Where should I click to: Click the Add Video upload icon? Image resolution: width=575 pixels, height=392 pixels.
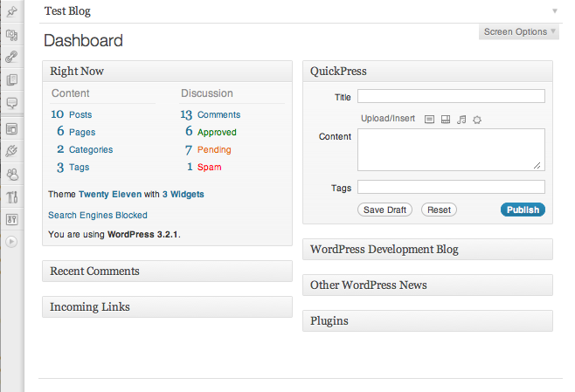coord(446,120)
